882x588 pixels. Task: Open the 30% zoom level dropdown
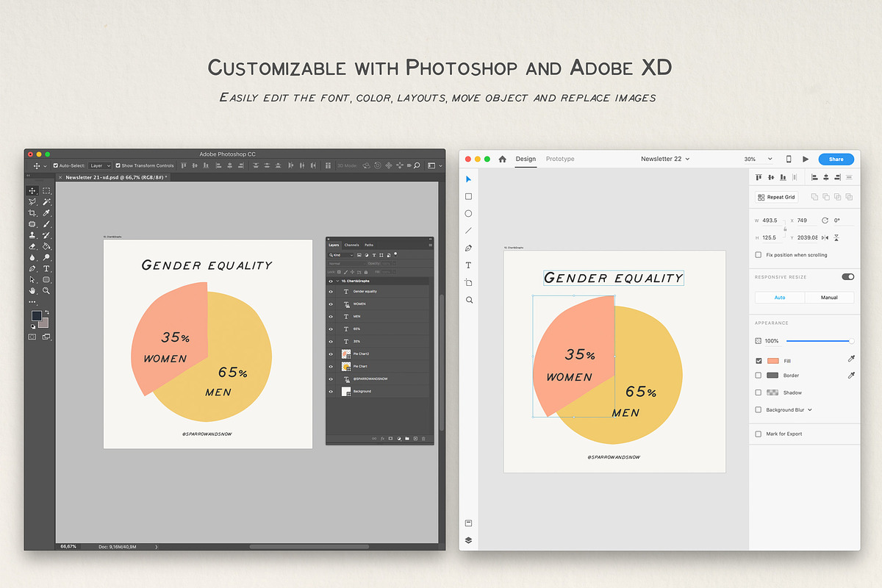pyautogui.click(x=759, y=159)
